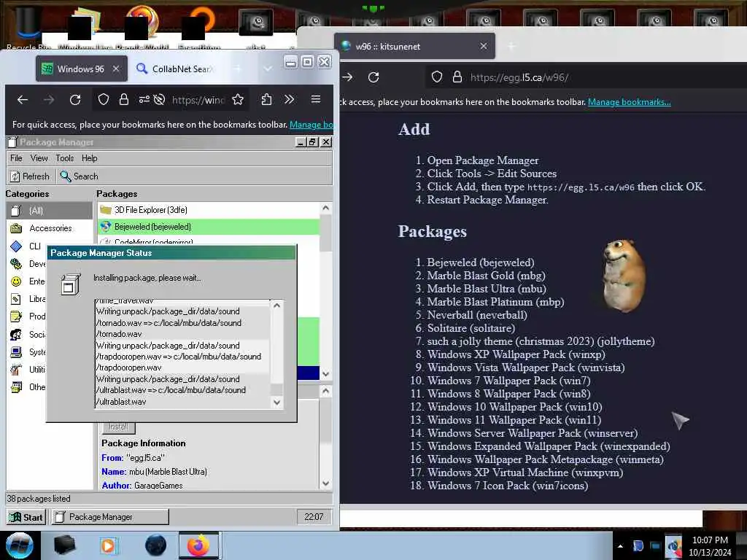Viewport: 747px width, 560px height.
Task: Open the Firefox hamburger application menu
Action: pyautogui.click(x=315, y=99)
